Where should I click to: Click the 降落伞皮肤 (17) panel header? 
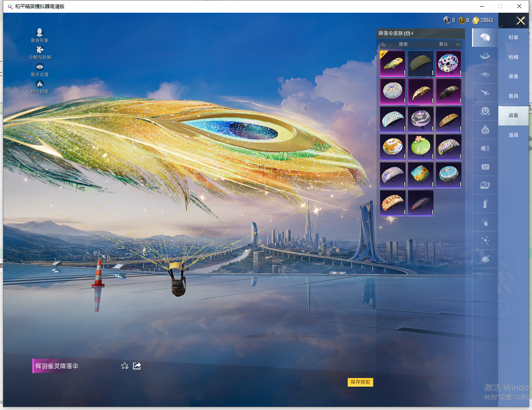[x=421, y=33]
